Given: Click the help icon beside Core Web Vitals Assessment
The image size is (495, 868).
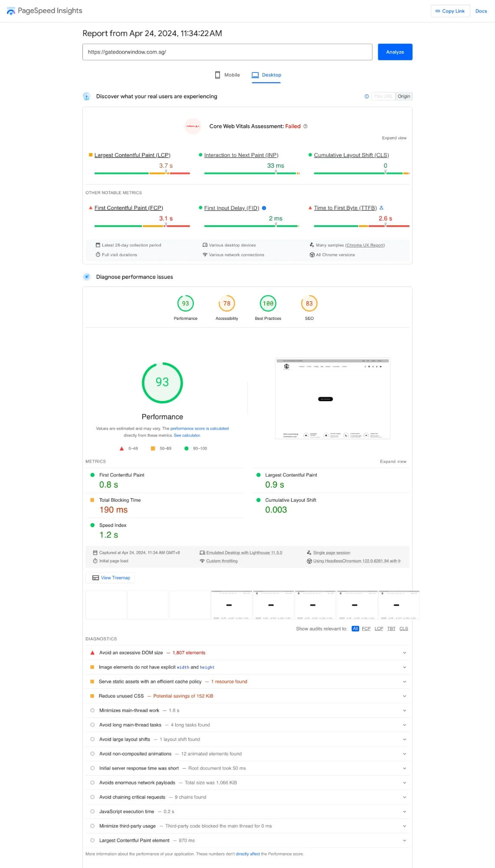Looking at the screenshot, I should tap(305, 126).
